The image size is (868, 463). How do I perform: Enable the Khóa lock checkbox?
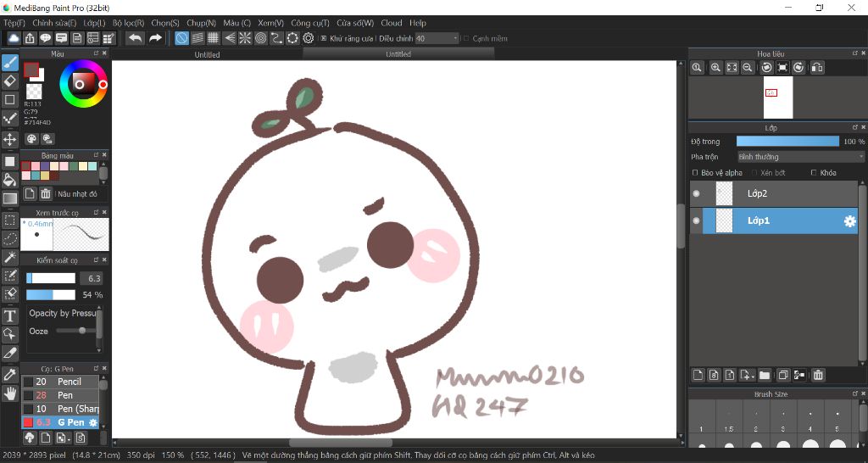(814, 173)
